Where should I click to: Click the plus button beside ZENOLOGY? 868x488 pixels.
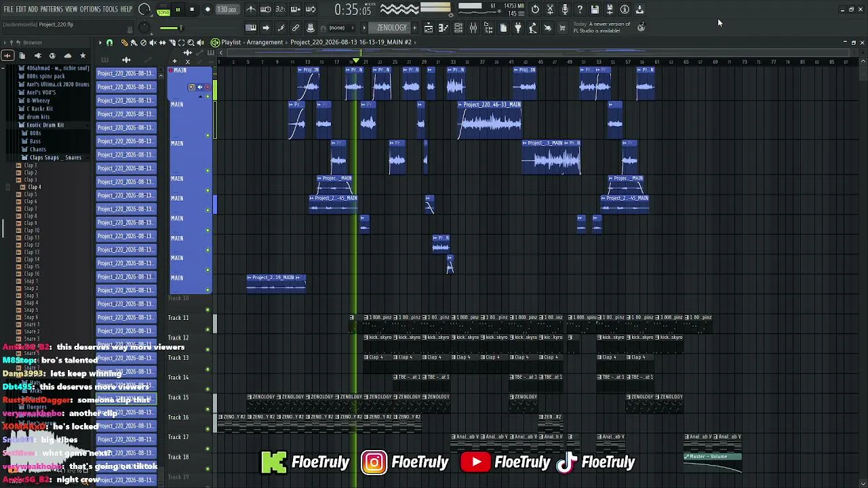pyautogui.click(x=414, y=28)
